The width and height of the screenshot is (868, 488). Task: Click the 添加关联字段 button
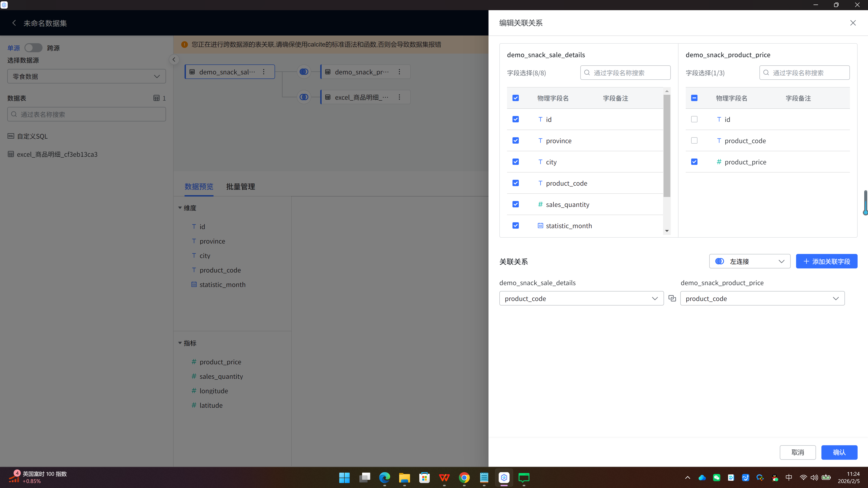pyautogui.click(x=826, y=261)
